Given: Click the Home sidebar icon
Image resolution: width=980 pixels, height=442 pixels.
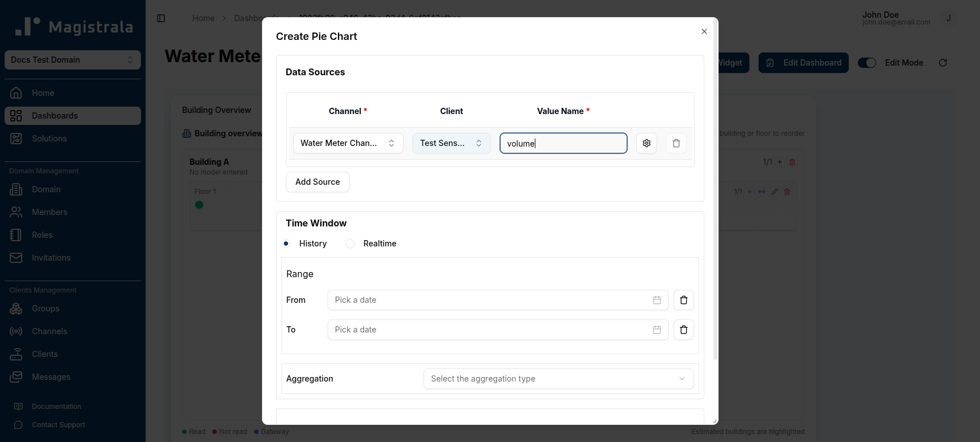Looking at the screenshot, I should [x=16, y=93].
